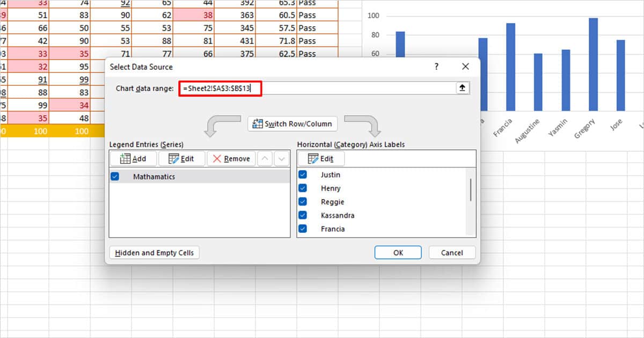Click the underlined cell with value 99
The width and height of the screenshot is (644, 338).
coord(70,79)
